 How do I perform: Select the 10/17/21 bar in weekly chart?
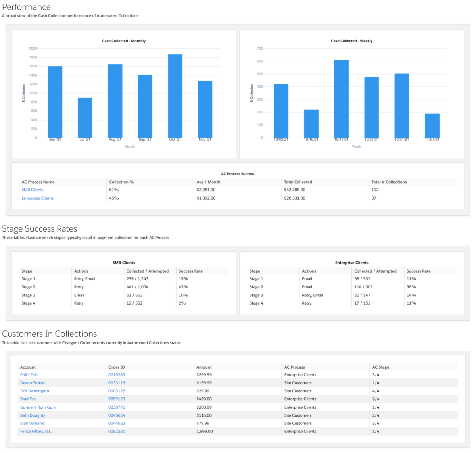(341, 99)
